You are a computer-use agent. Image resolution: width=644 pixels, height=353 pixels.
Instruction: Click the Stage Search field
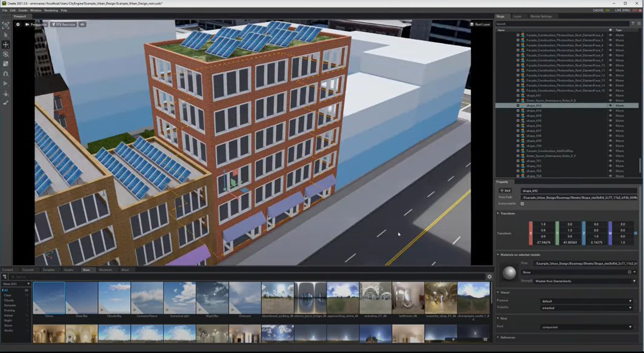pos(563,24)
